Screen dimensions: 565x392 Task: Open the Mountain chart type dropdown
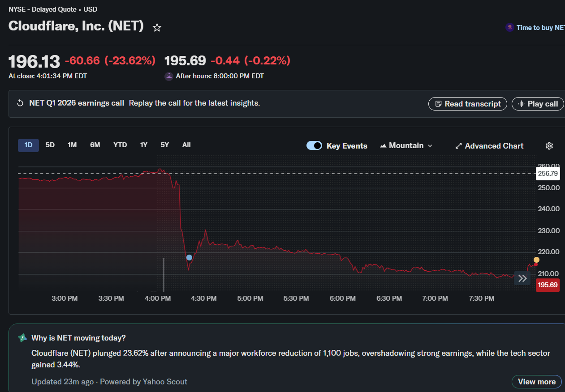(x=406, y=145)
